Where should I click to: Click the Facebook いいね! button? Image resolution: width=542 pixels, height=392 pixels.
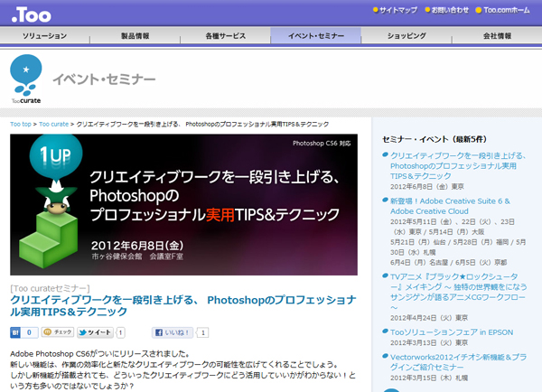click(173, 332)
